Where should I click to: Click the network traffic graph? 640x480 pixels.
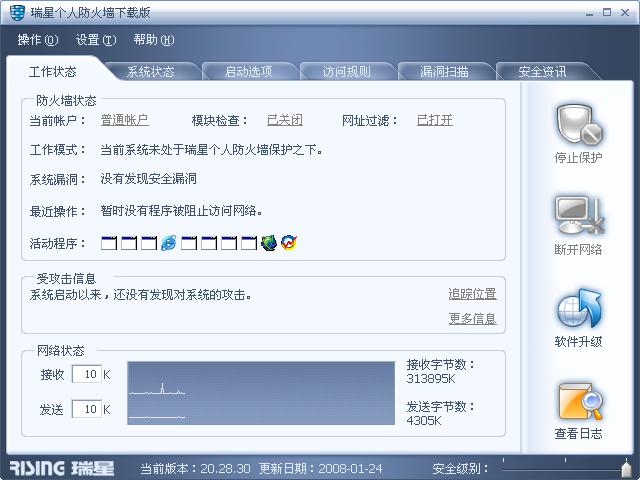[x=261, y=393]
